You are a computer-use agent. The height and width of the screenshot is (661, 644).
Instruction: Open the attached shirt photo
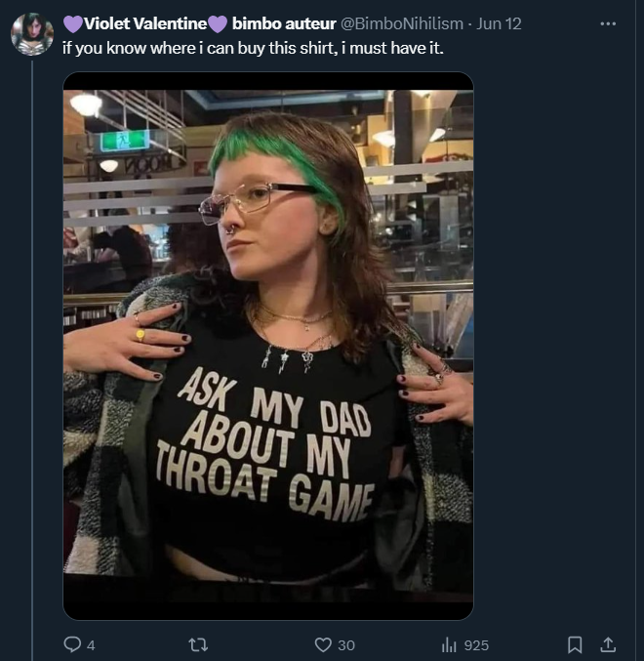[268, 346]
